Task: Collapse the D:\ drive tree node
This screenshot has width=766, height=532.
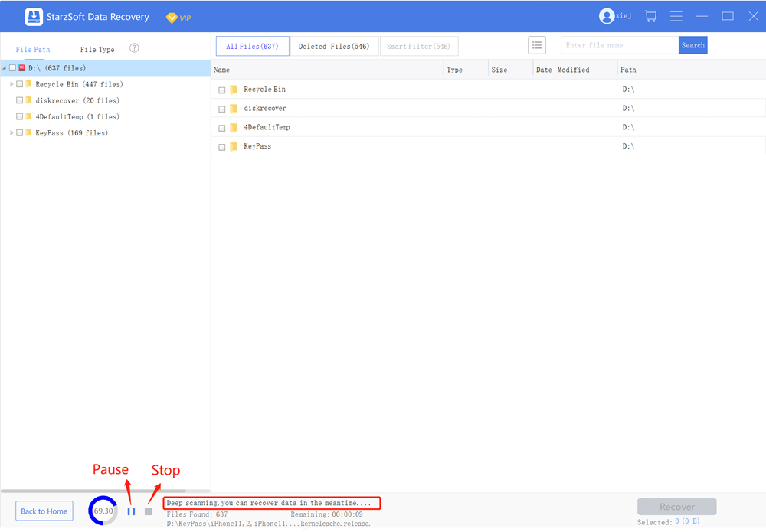Action: click(x=5, y=68)
